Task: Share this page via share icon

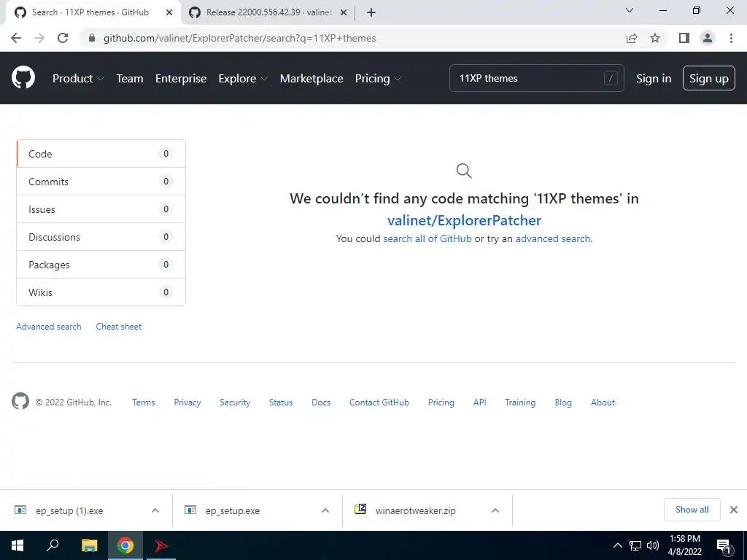Action: (632, 38)
